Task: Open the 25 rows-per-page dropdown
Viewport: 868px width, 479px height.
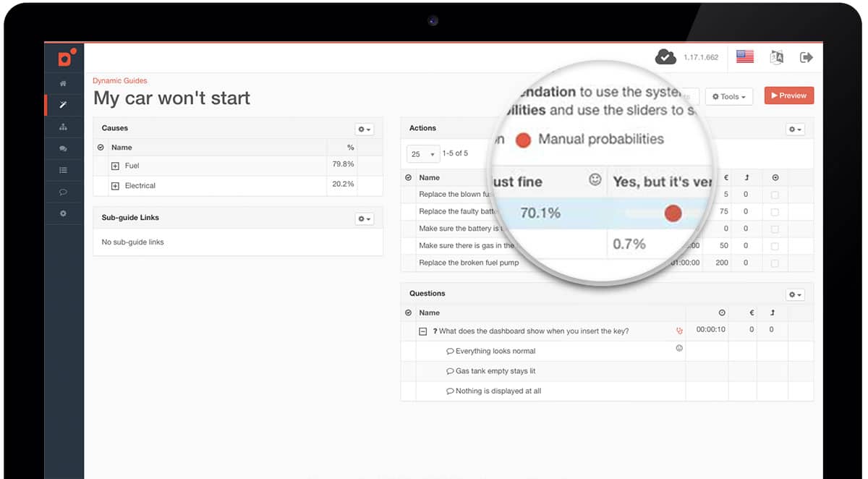Action: pyautogui.click(x=423, y=154)
